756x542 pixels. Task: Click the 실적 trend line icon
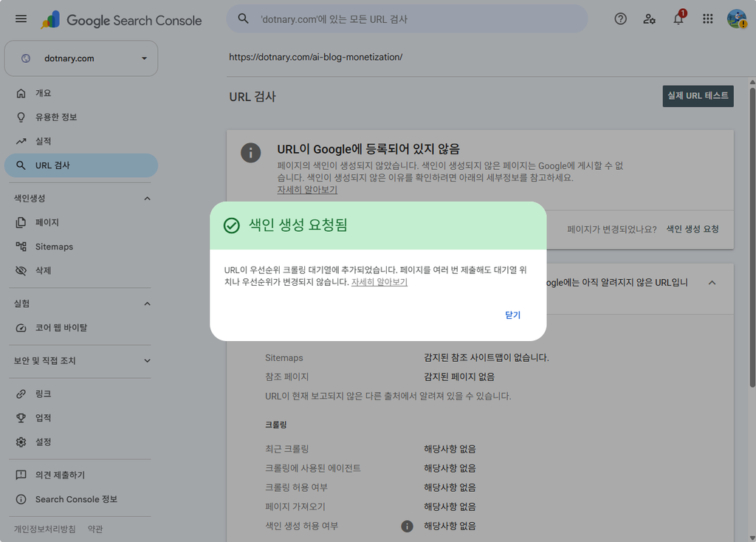click(21, 141)
